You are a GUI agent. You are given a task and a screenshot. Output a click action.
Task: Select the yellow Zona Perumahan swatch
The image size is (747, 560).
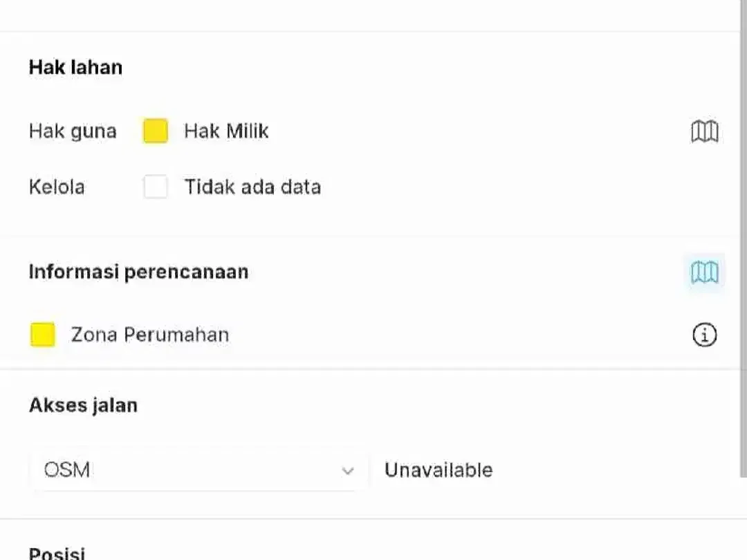pyautogui.click(x=43, y=335)
